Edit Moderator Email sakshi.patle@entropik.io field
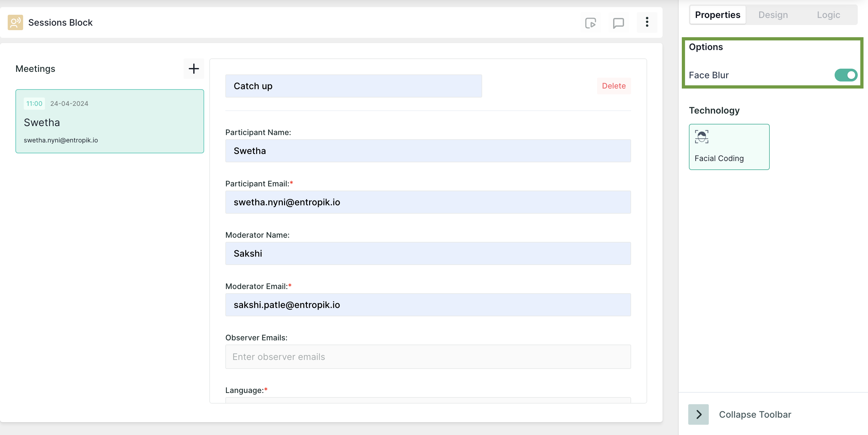This screenshot has width=868, height=435. coord(428,305)
